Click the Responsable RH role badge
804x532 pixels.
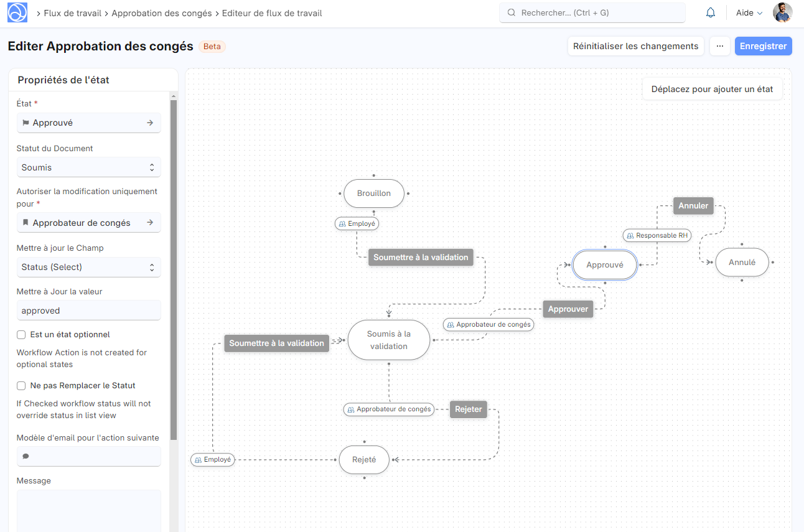658,236
